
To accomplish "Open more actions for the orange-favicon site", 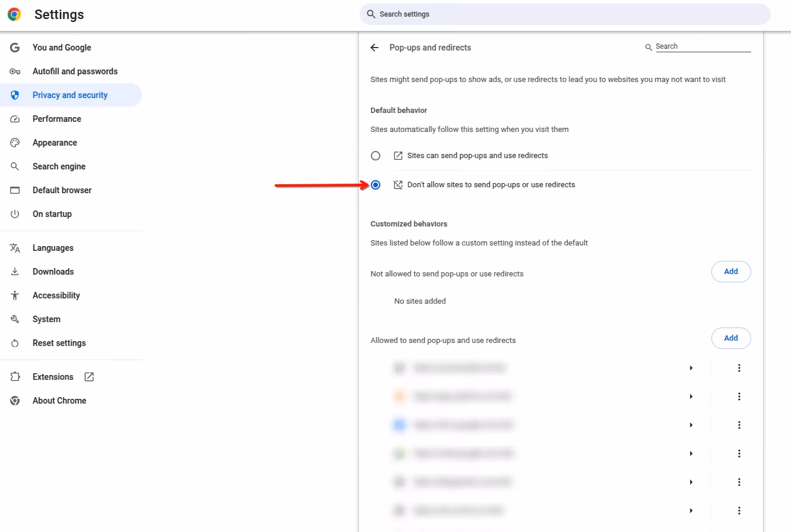I will tap(739, 396).
